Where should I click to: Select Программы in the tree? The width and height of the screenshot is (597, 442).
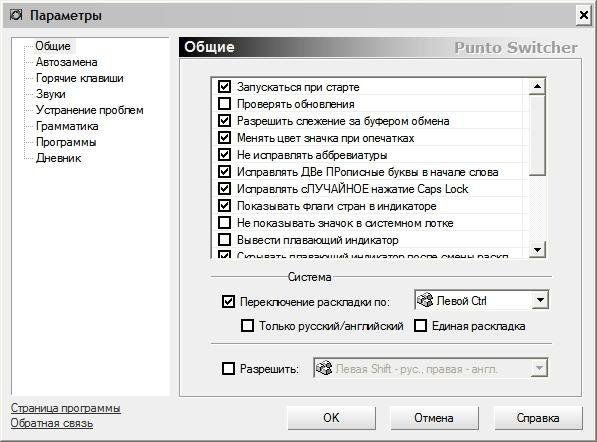(x=66, y=142)
